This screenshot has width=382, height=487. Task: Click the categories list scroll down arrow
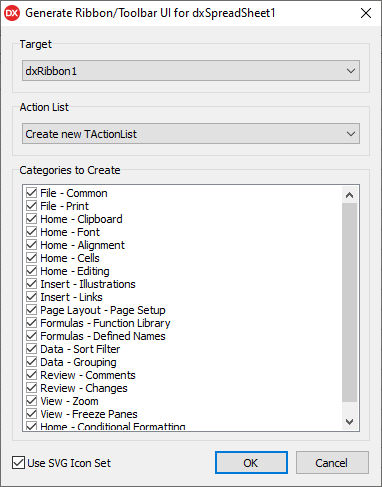(x=349, y=422)
